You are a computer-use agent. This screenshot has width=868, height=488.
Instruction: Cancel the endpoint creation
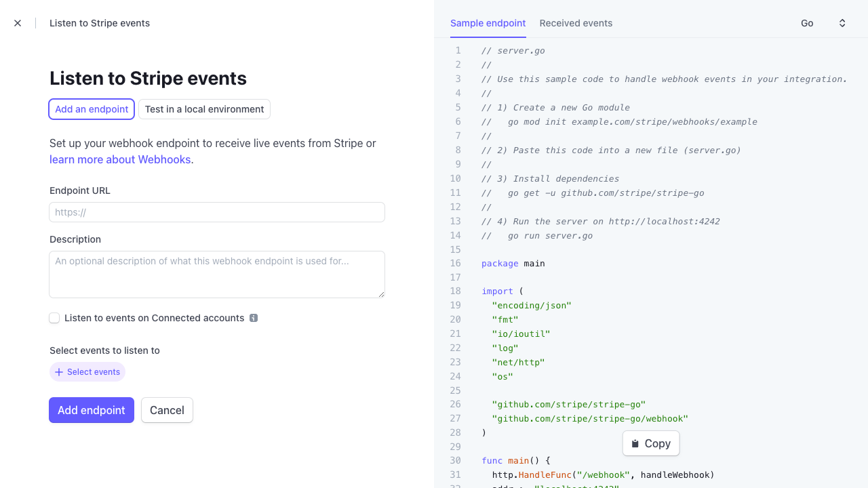point(167,410)
